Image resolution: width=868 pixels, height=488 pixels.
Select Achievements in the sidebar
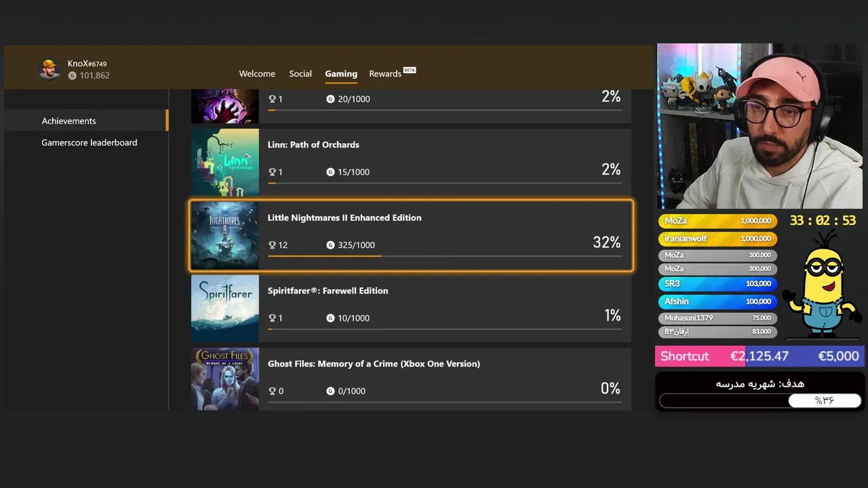pyautogui.click(x=85, y=121)
